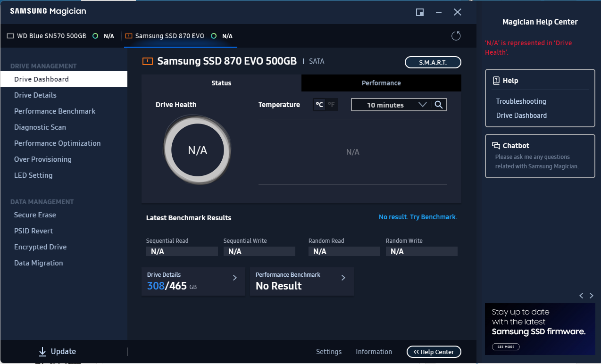Click the orange alert icon beside drive title
This screenshot has height=364, width=601.
148,61
